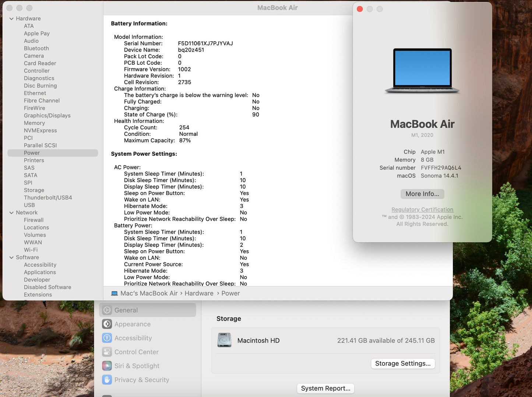532x397 pixels.
Task: Open Appearance via its icon in System Settings
Action: [107, 324]
